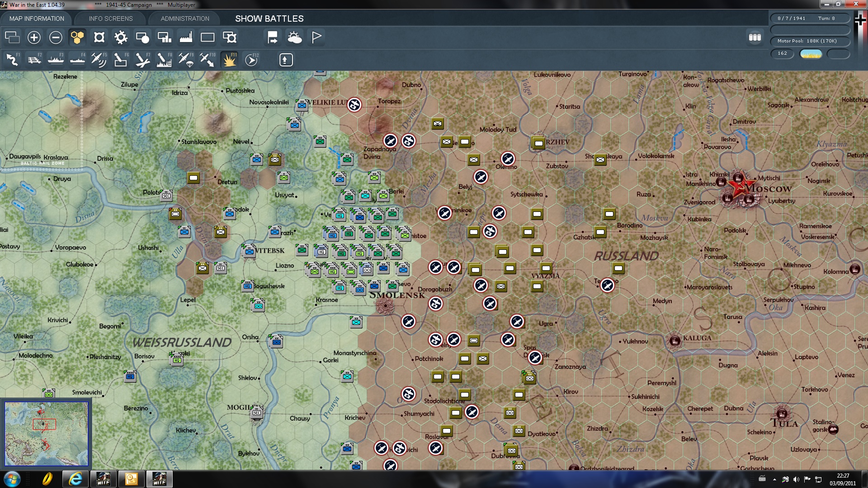Click the gold ring taskbar icon
This screenshot has height=488, width=868.
pyautogui.click(x=47, y=479)
